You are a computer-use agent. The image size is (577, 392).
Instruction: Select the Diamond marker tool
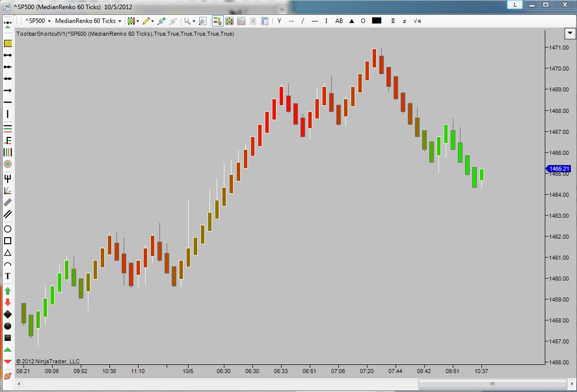coord(8,314)
